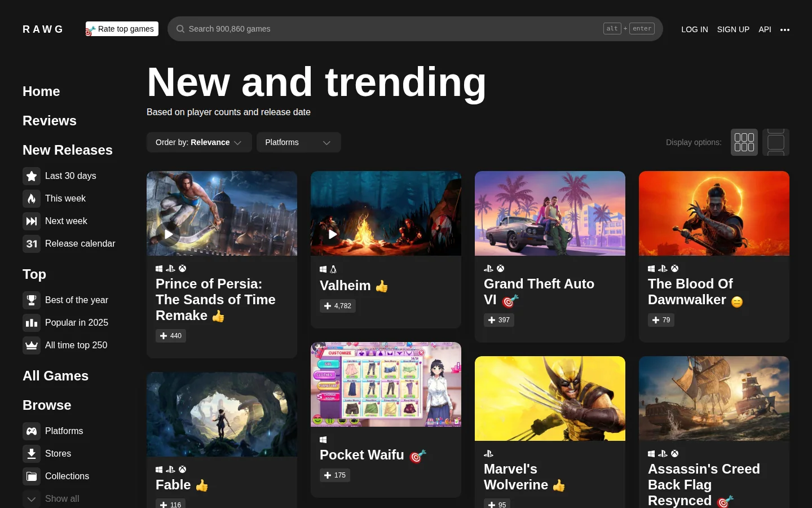
Task: Add Valheim using the 4,782 button
Action: pos(338,306)
